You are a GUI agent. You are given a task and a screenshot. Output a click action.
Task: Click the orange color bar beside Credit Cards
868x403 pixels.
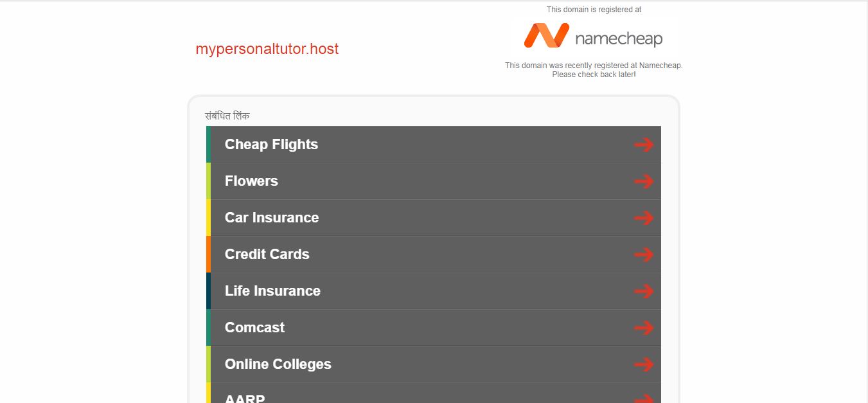click(208, 254)
